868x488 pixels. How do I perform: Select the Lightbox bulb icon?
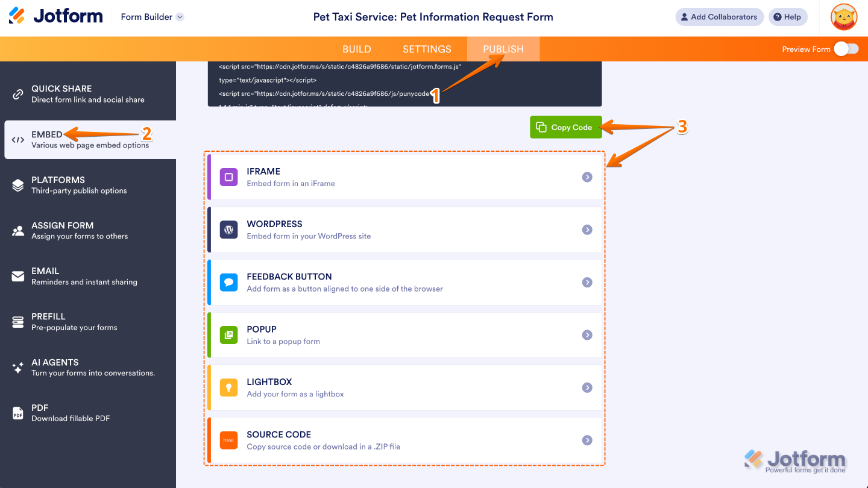(x=228, y=387)
